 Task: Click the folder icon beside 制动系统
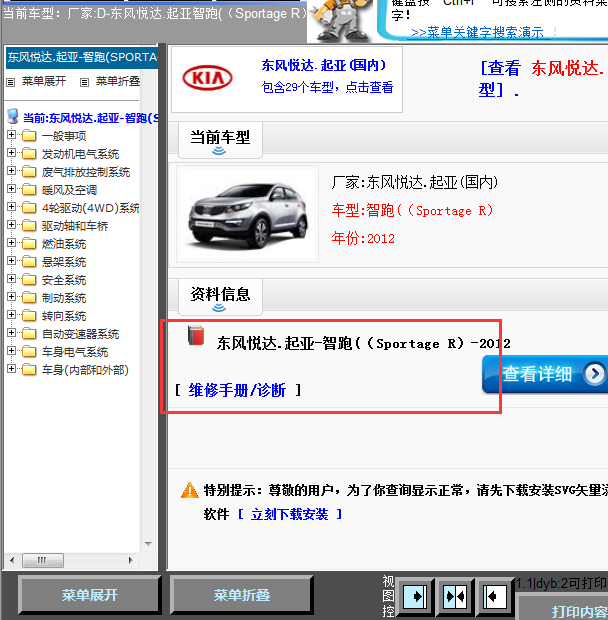pyautogui.click(x=29, y=297)
